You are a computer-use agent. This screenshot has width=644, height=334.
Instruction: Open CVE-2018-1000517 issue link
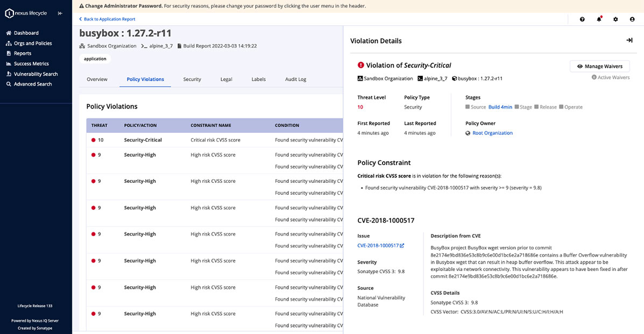pyautogui.click(x=378, y=246)
